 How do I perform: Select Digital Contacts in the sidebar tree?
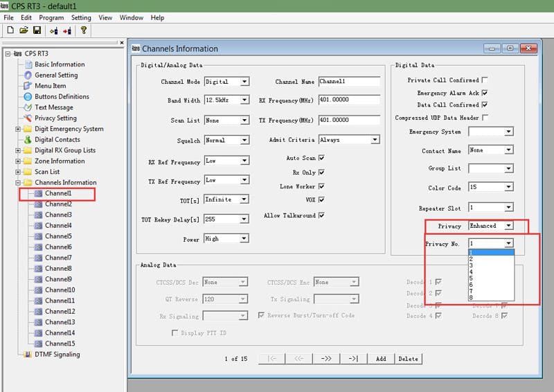57,140
